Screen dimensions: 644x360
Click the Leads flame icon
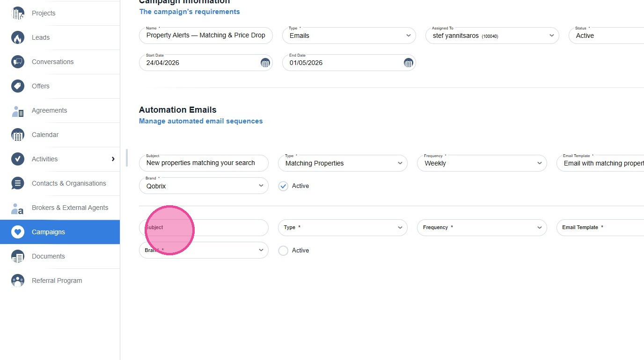click(18, 37)
